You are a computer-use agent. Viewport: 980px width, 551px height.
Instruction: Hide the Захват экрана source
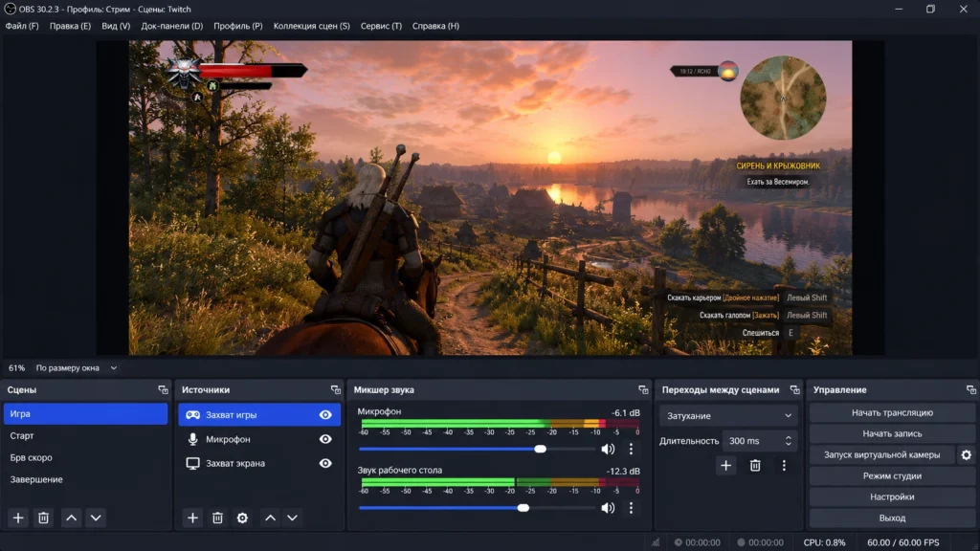pos(325,464)
